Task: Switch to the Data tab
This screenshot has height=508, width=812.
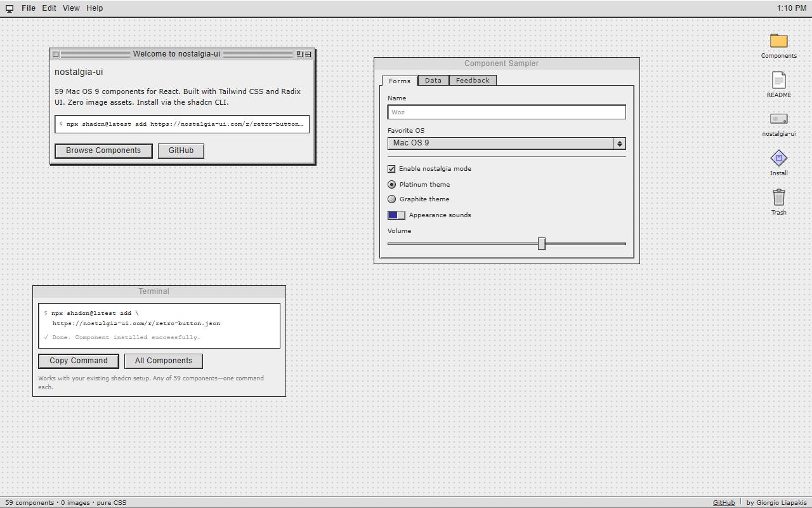Action: point(433,80)
